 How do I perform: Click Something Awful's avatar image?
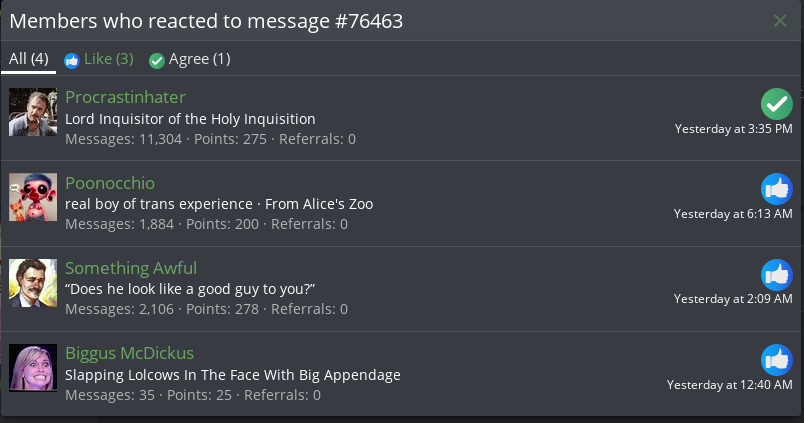(x=33, y=283)
